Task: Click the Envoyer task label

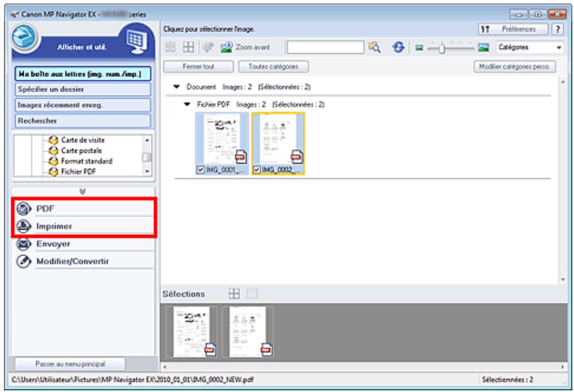Action: [x=53, y=244]
